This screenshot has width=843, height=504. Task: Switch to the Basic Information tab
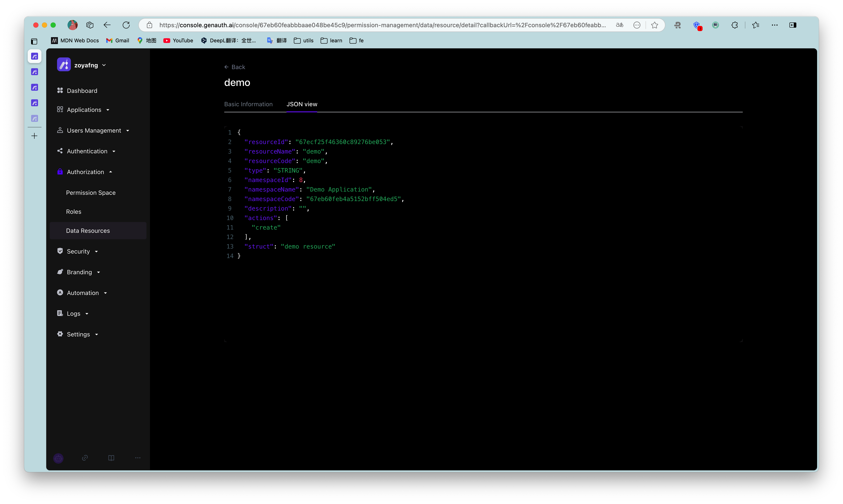(x=248, y=104)
